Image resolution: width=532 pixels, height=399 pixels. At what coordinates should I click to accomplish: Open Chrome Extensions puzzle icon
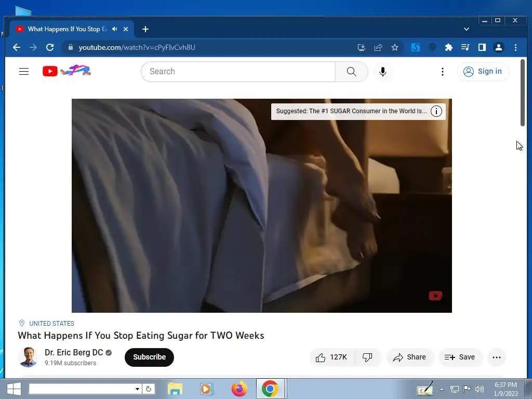[448, 47]
